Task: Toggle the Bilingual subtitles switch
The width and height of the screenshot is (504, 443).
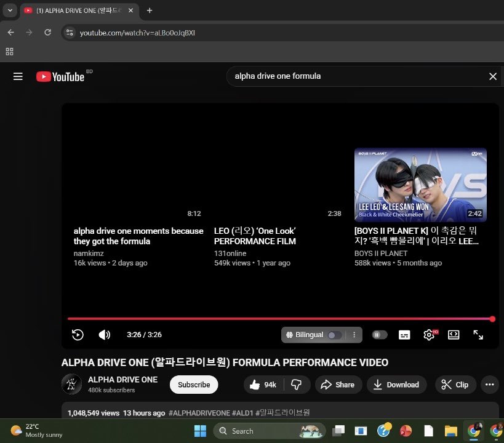Action: point(334,335)
